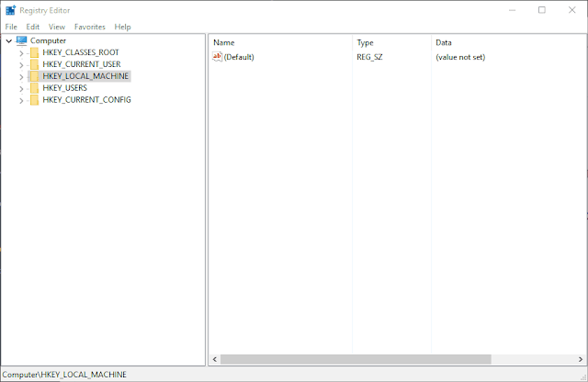
Task: Select the (Default) value entry
Action: click(x=239, y=57)
